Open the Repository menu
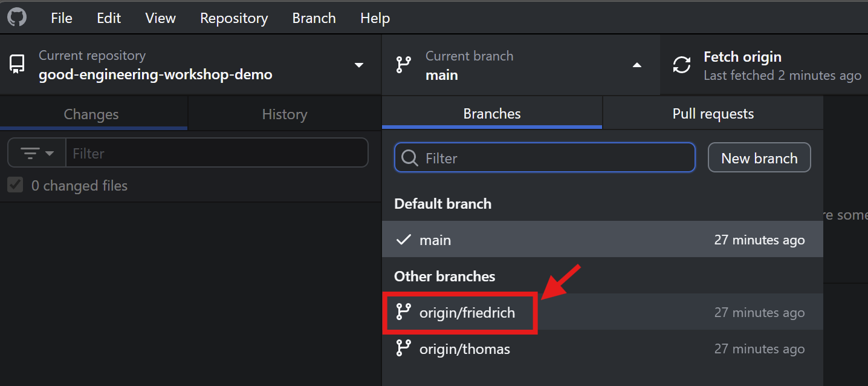The width and height of the screenshot is (868, 386). coord(234,18)
